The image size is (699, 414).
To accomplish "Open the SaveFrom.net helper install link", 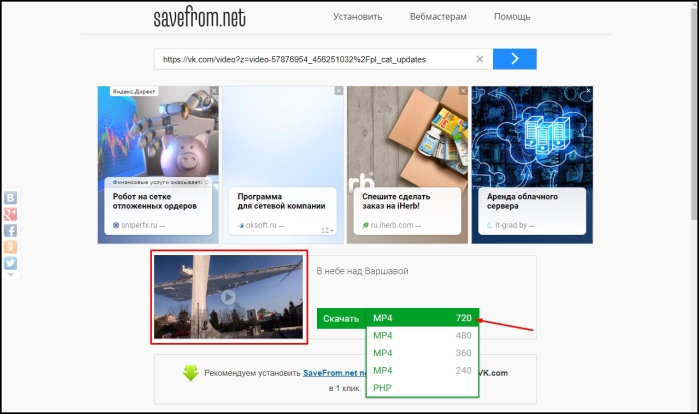I will click(335, 373).
